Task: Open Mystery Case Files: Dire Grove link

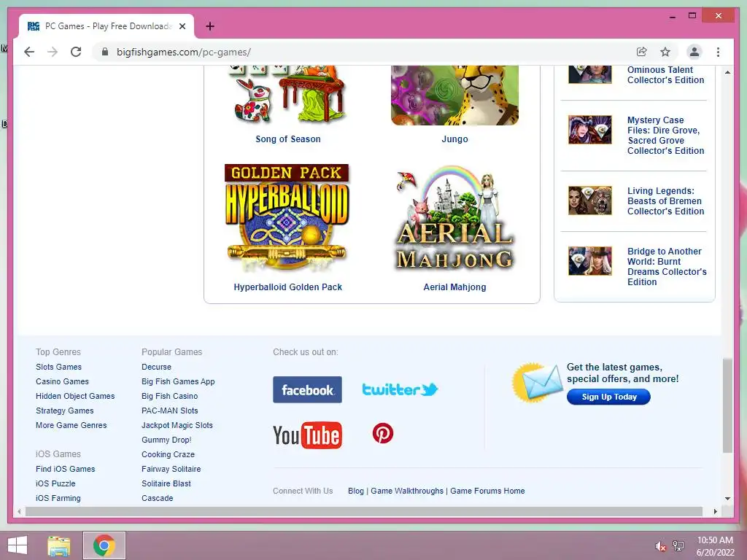Action: pyautogui.click(x=665, y=135)
